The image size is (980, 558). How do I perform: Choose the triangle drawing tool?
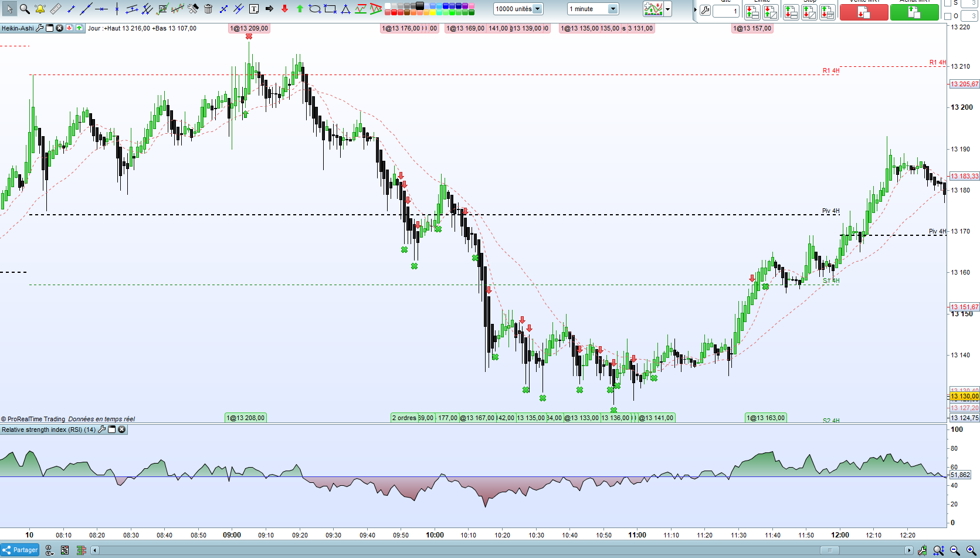(345, 9)
